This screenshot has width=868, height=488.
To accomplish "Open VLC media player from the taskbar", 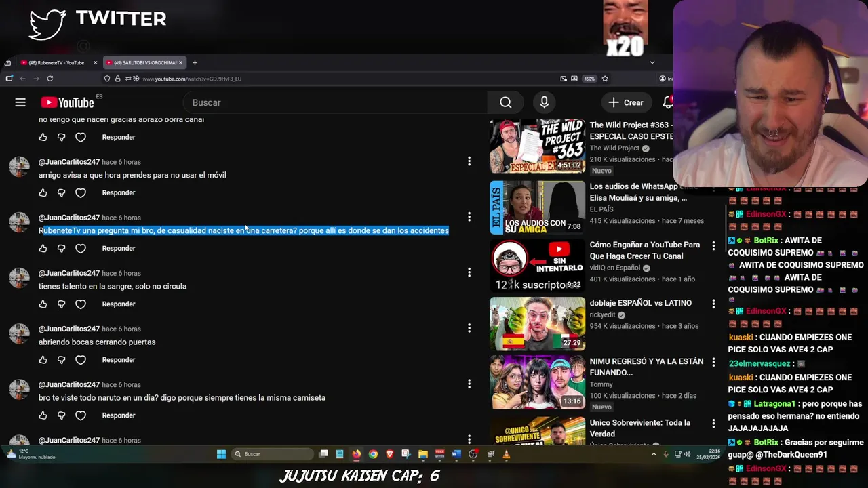I will 507,454.
